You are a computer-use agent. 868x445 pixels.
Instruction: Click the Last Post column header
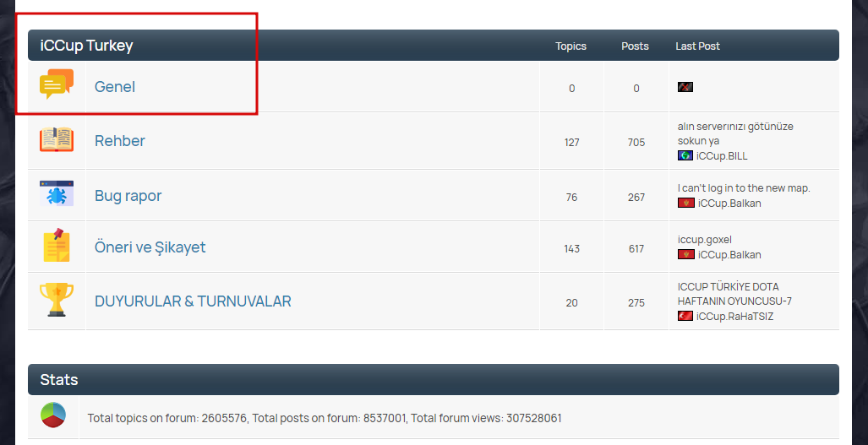point(697,46)
